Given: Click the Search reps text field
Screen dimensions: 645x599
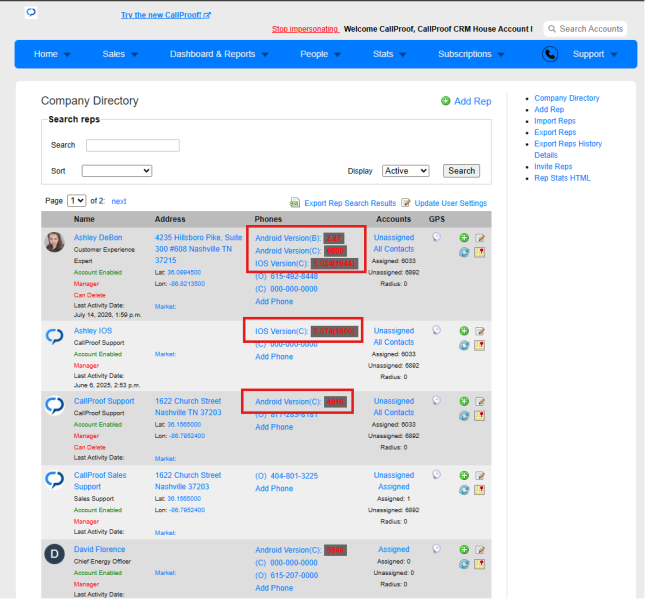Looking at the screenshot, I should point(133,145).
